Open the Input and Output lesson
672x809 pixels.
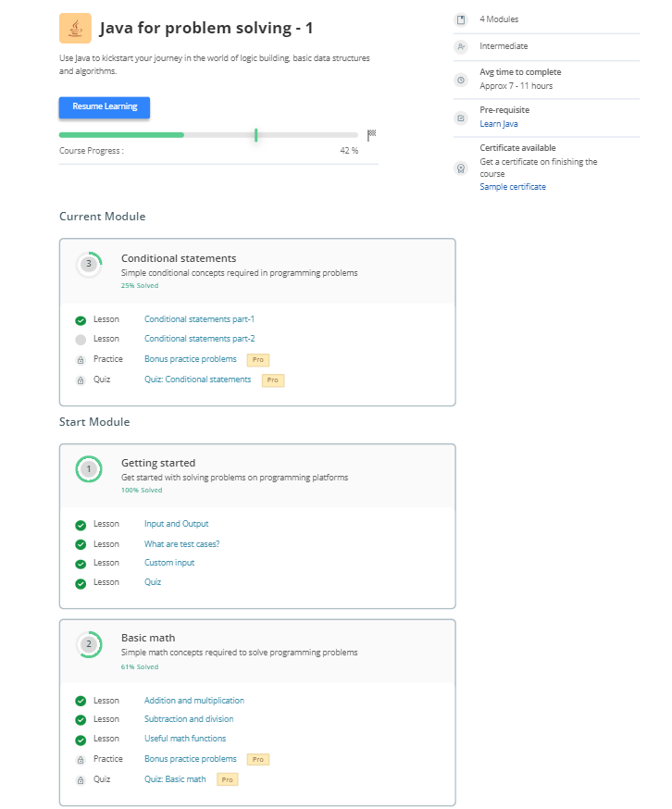(x=177, y=524)
